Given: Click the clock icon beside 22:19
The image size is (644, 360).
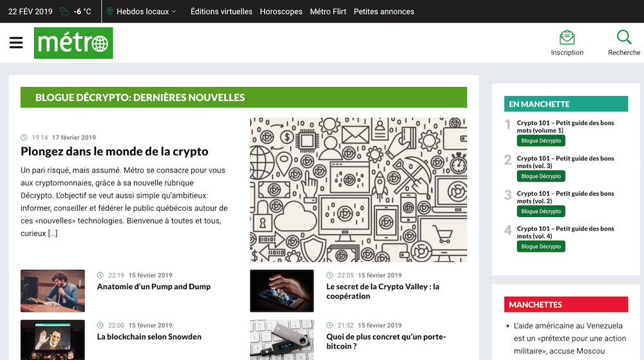Looking at the screenshot, I should coord(100,275).
